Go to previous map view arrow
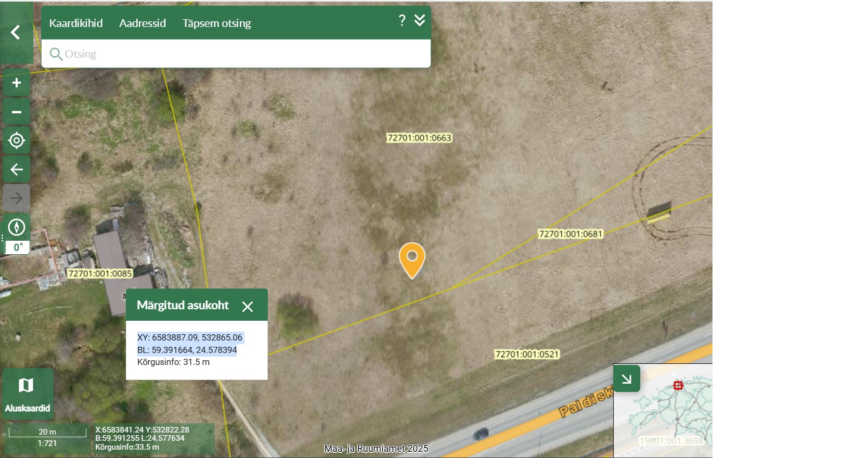The height and width of the screenshot is (458, 868). (17, 169)
